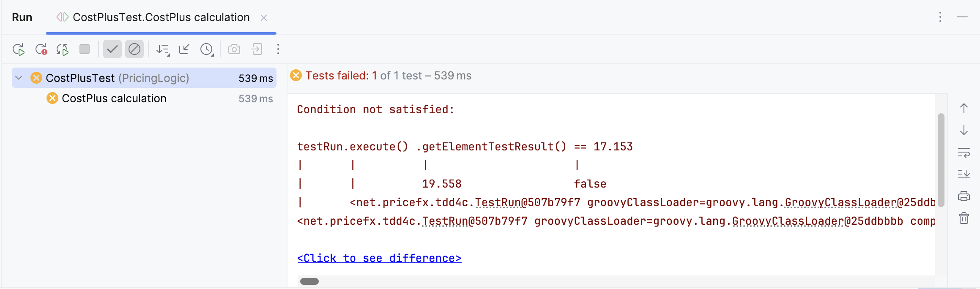Stop the running test process

(84, 49)
